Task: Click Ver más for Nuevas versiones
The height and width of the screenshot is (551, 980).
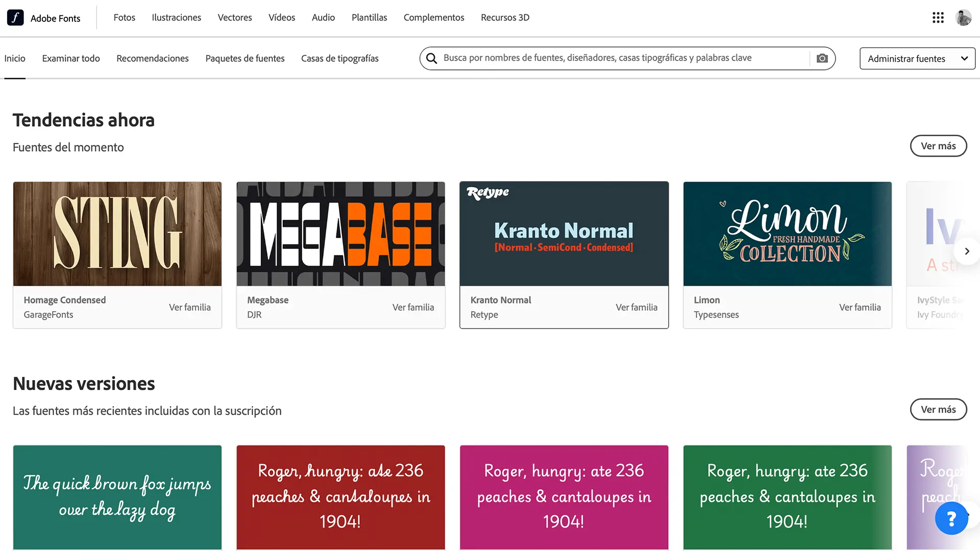Action: 938,410
